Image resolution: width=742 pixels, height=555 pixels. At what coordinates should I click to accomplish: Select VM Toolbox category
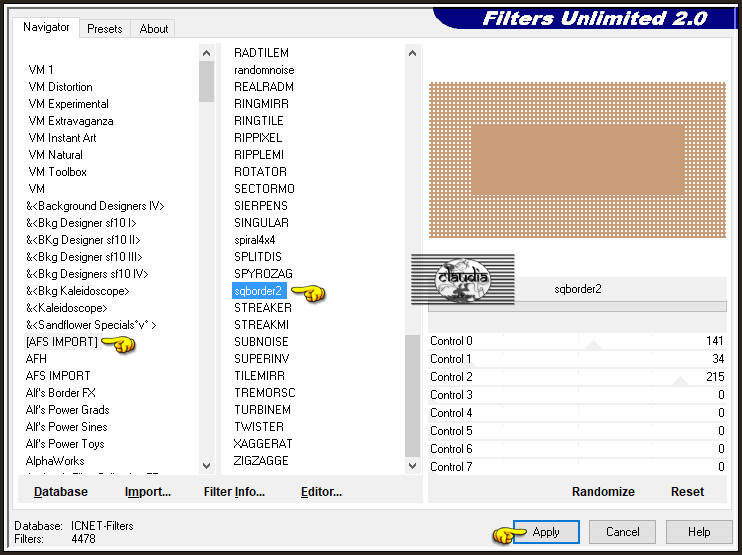pyautogui.click(x=57, y=172)
